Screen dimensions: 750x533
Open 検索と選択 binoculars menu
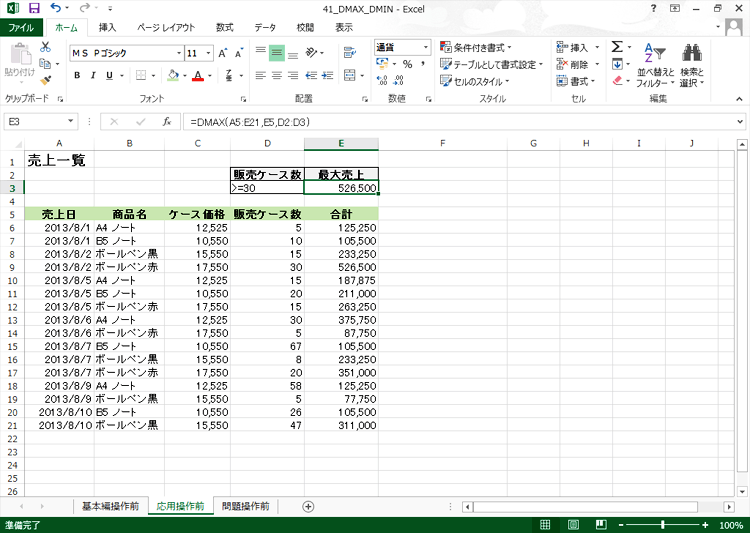[692, 65]
